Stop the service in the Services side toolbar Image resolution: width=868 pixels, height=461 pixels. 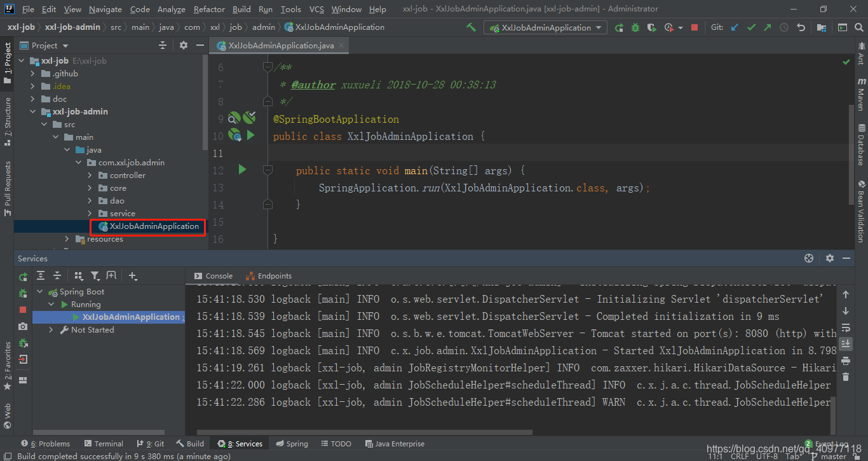pos(23,310)
